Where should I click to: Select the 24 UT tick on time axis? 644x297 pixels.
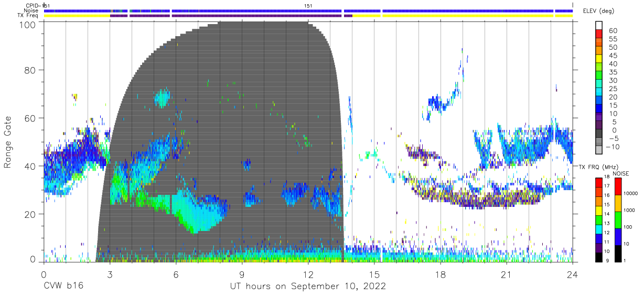pyautogui.click(x=573, y=274)
